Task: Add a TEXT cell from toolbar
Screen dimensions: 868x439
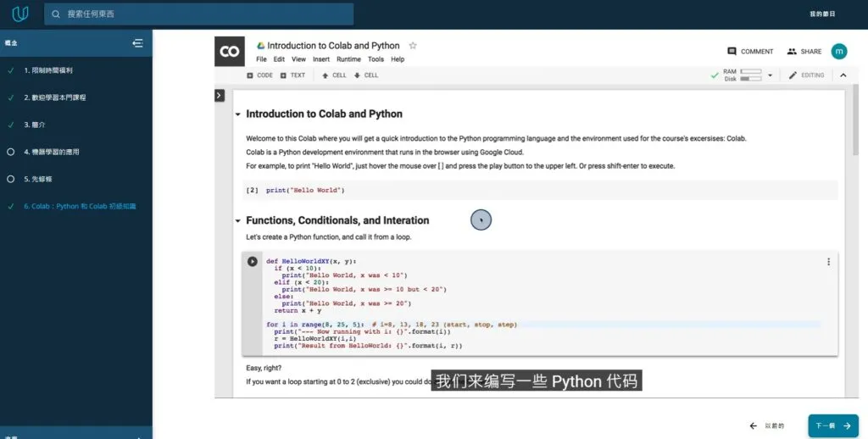Action: click(x=292, y=75)
